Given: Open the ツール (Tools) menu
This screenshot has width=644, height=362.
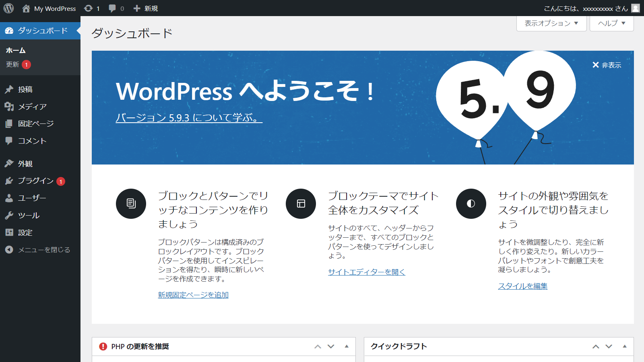Looking at the screenshot, I should (29, 216).
